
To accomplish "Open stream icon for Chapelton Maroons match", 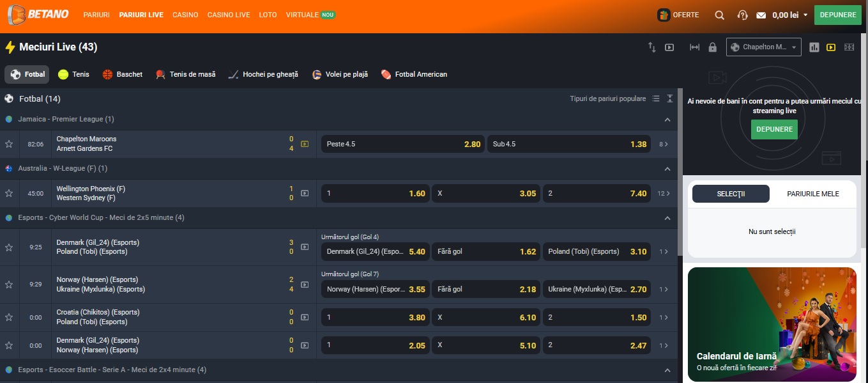I will pos(305,144).
